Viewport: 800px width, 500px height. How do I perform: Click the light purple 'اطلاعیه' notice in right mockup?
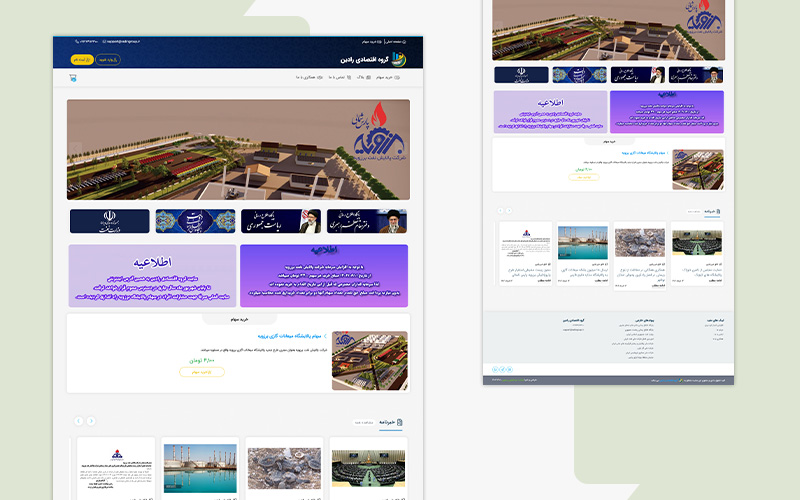[551, 112]
